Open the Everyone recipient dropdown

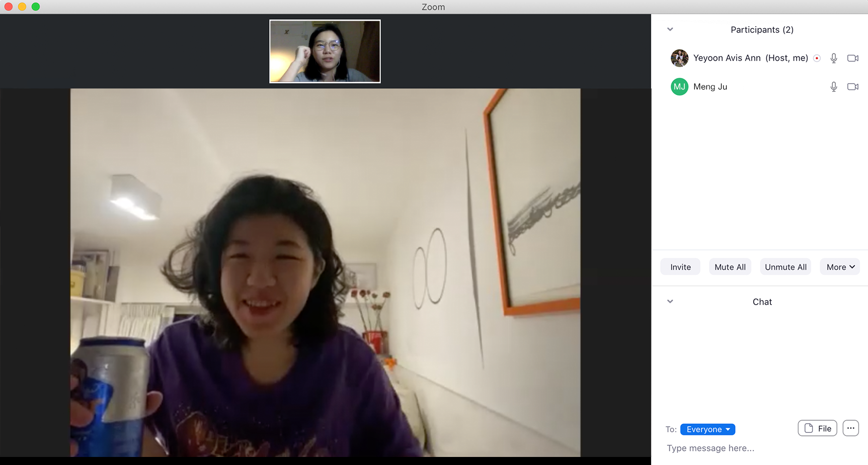pos(707,429)
